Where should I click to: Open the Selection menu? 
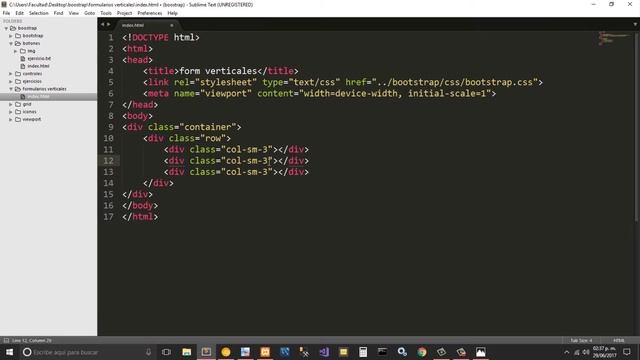pos(39,13)
